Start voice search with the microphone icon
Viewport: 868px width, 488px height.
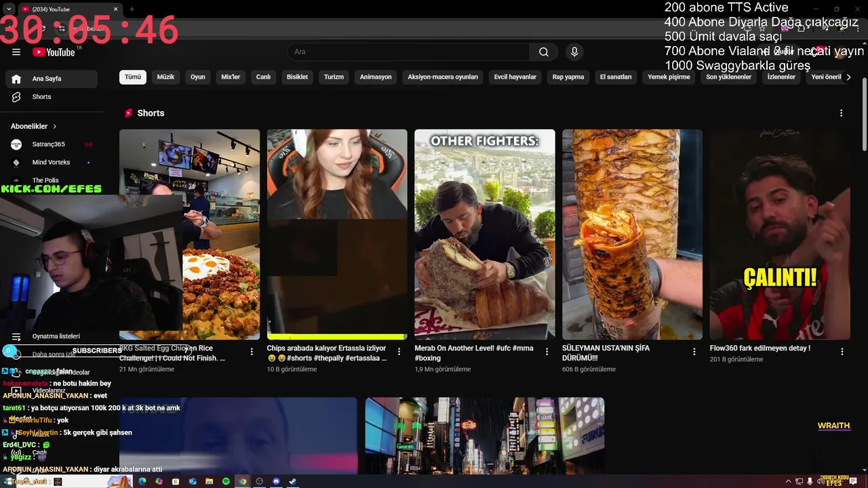pos(574,52)
